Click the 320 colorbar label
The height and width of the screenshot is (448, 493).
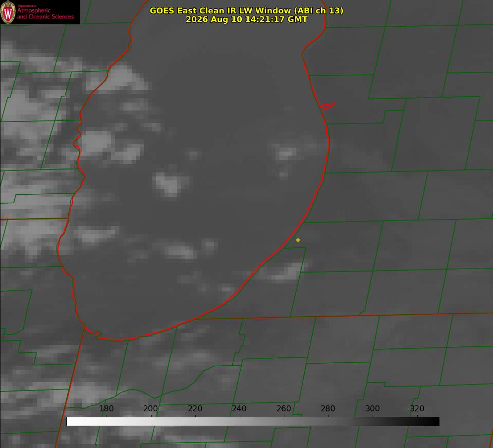click(x=417, y=408)
